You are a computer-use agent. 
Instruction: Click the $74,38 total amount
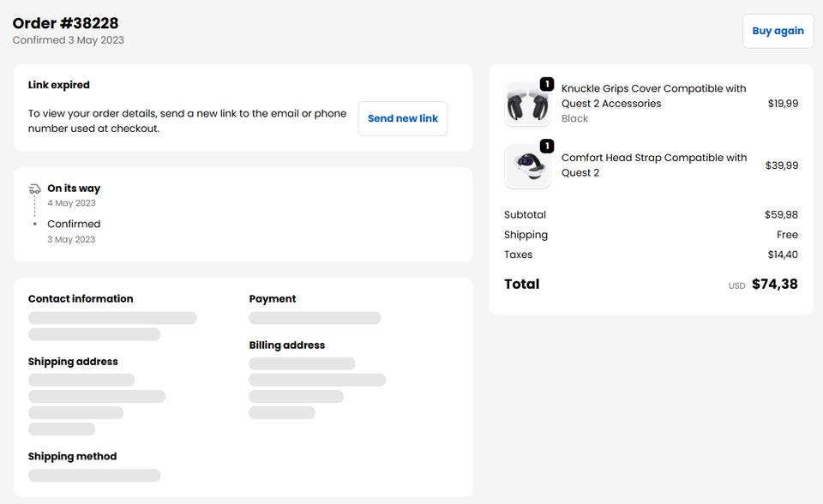(774, 285)
